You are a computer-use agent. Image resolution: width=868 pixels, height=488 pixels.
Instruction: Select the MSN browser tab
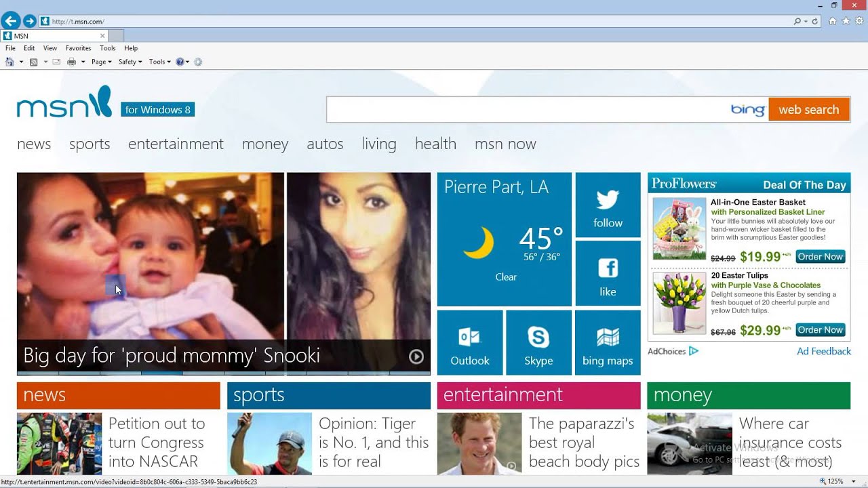coord(54,36)
